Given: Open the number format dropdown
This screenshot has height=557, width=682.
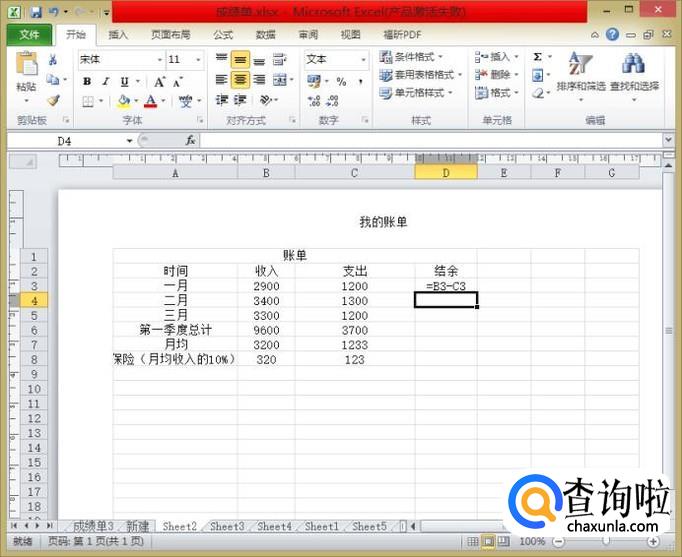Looking at the screenshot, I should click(x=364, y=60).
